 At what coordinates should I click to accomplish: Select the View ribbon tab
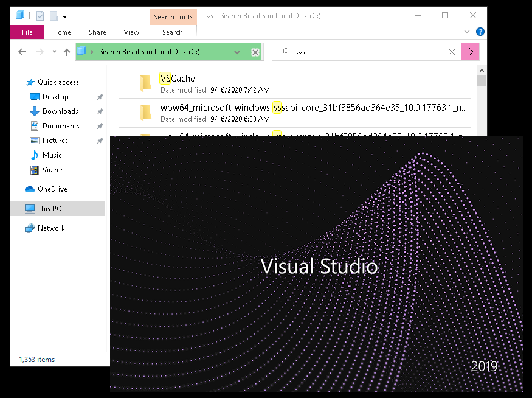tap(132, 32)
